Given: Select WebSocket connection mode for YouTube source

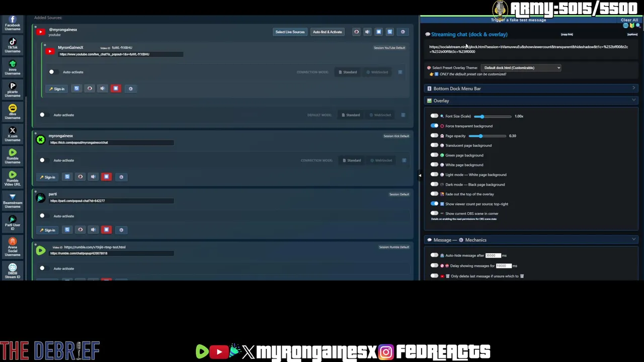Looking at the screenshot, I should (377, 72).
